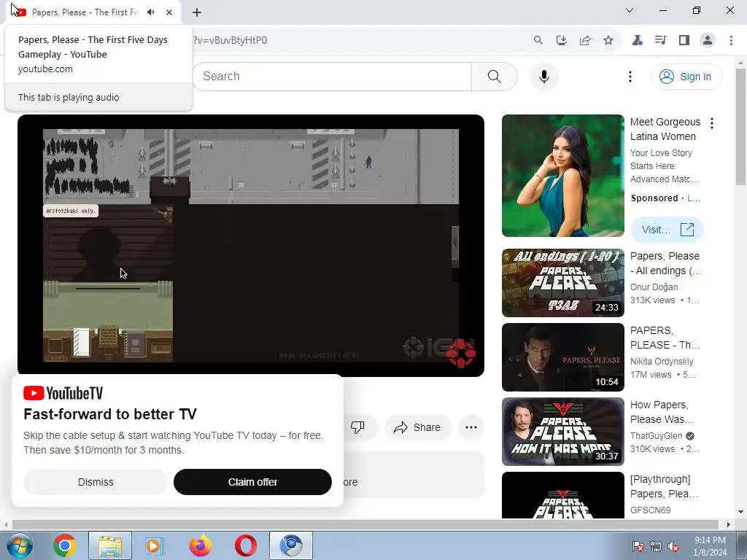
Task: Dismiss the YouTube TV offer
Action: pyautogui.click(x=96, y=482)
